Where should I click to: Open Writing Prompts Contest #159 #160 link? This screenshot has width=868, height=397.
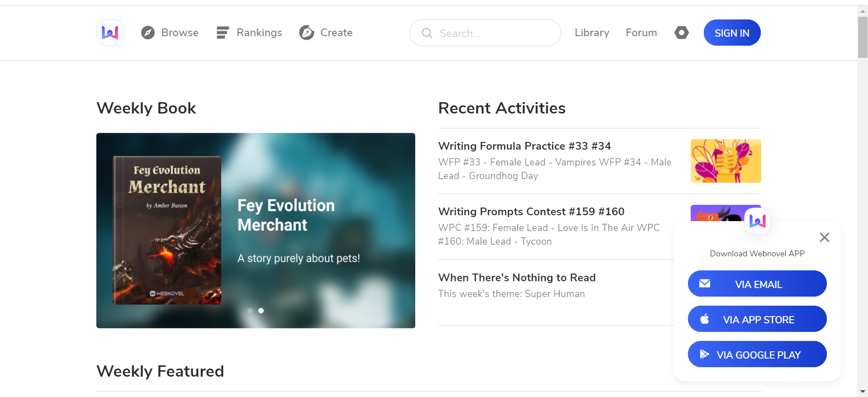(531, 212)
